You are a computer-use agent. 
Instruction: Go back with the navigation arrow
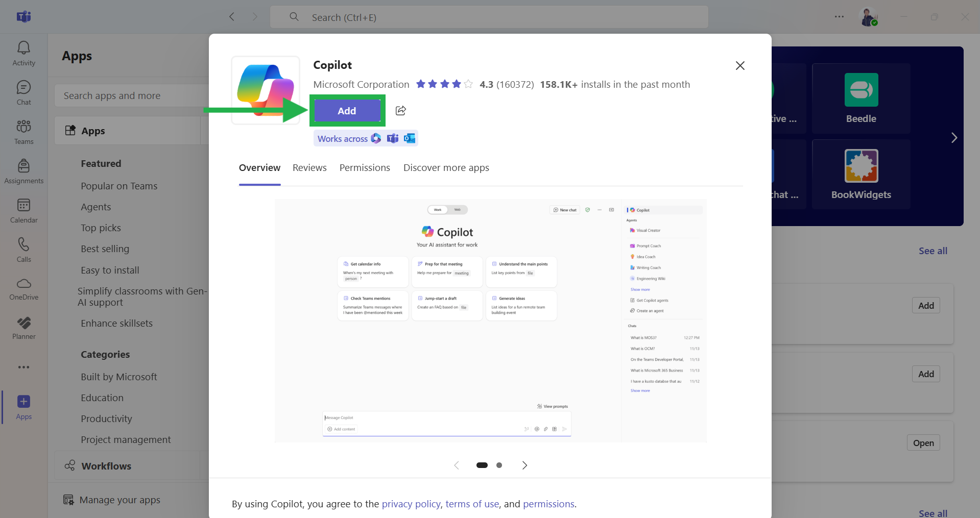point(232,17)
